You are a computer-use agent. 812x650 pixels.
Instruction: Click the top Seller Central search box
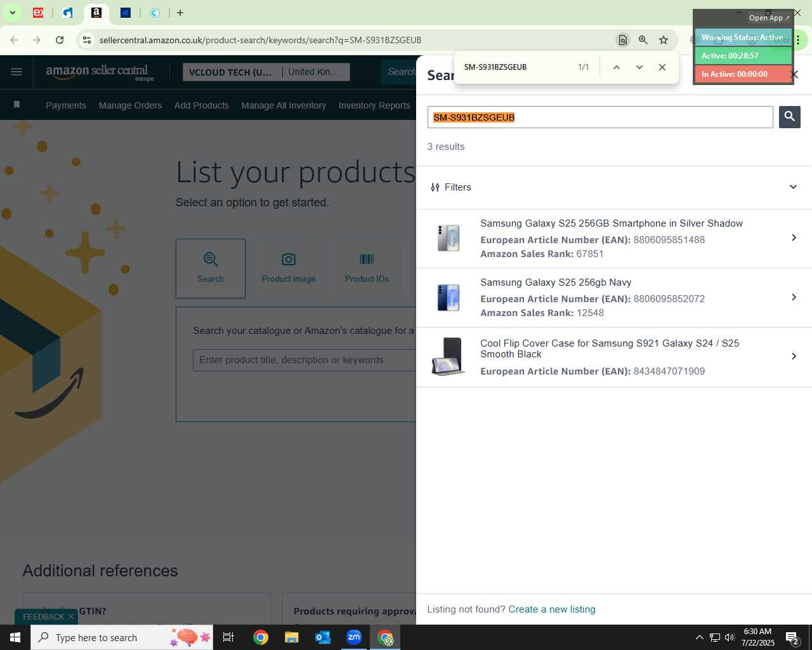[400, 72]
